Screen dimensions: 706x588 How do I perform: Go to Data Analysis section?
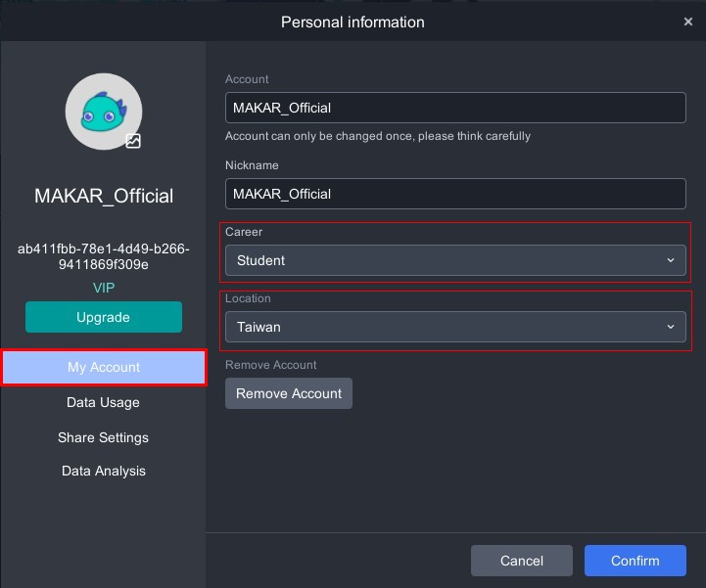pyautogui.click(x=103, y=471)
